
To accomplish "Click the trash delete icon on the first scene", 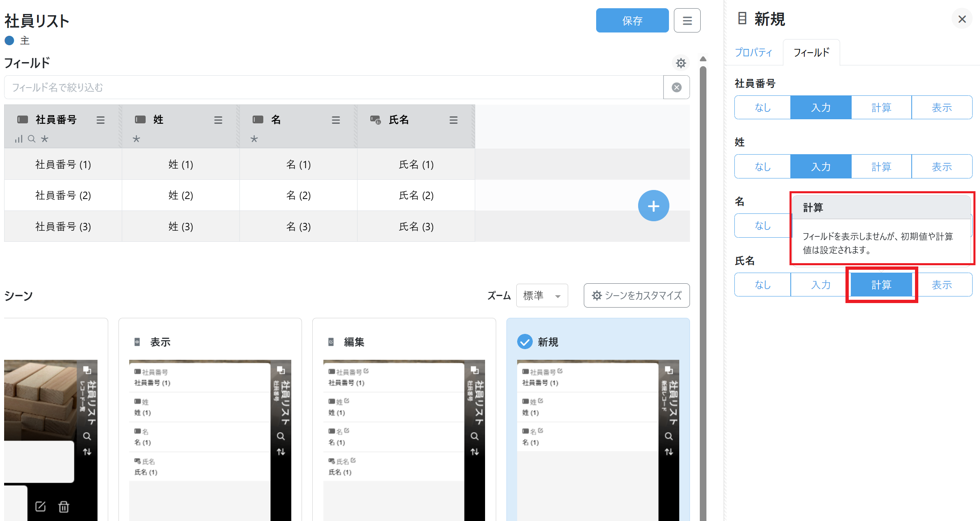I will pyautogui.click(x=64, y=507).
